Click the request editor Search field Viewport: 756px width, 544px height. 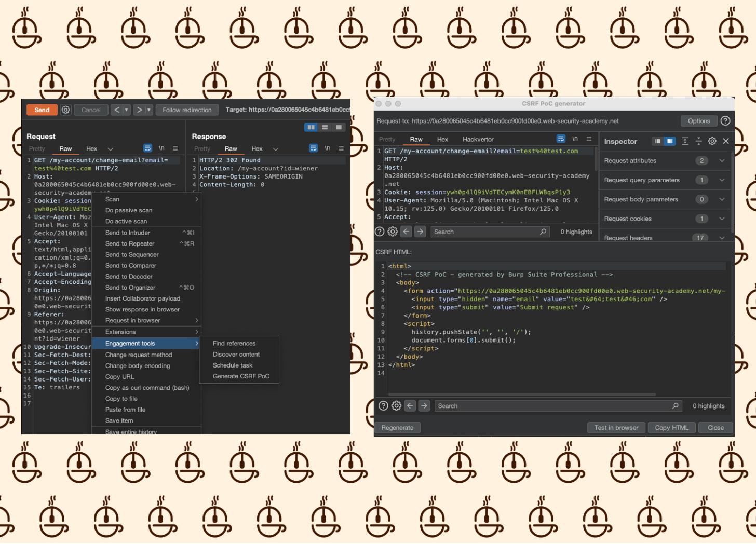pyautogui.click(x=490, y=232)
